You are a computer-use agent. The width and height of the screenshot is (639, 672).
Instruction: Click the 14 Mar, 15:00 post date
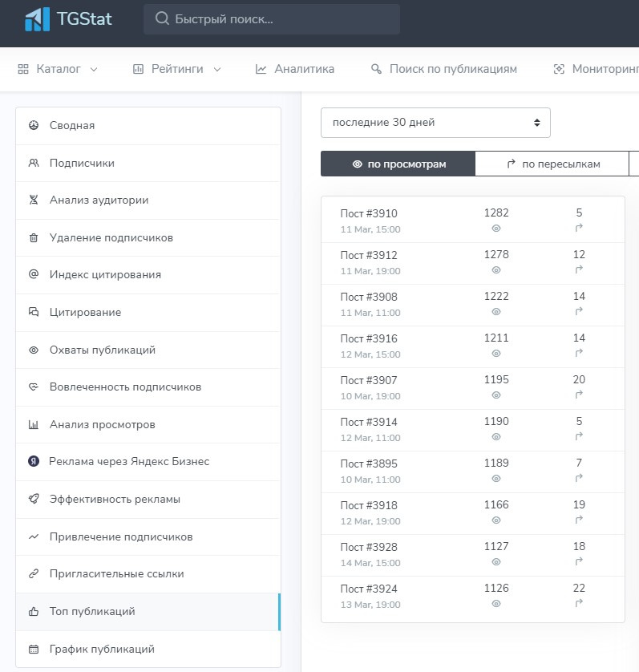(370, 563)
